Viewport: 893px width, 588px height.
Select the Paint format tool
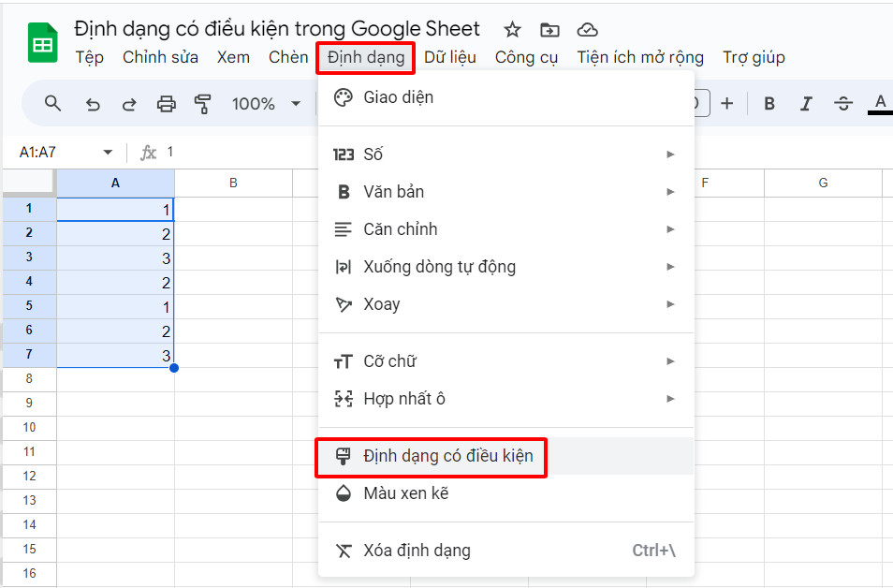(203, 103)
